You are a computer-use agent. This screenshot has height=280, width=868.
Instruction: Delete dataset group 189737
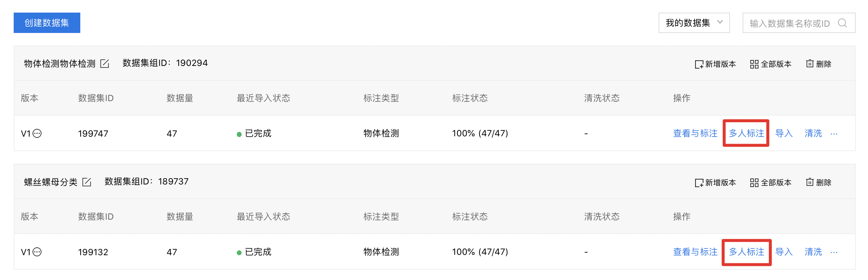pyautogui.click(x=818, y=183)
